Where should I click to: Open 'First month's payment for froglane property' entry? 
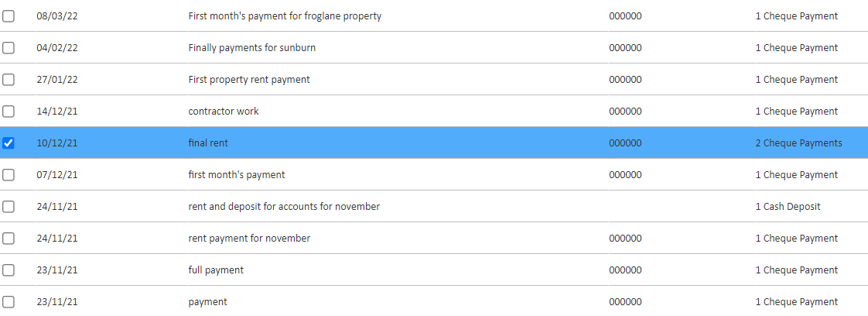(x=285, y=16)
